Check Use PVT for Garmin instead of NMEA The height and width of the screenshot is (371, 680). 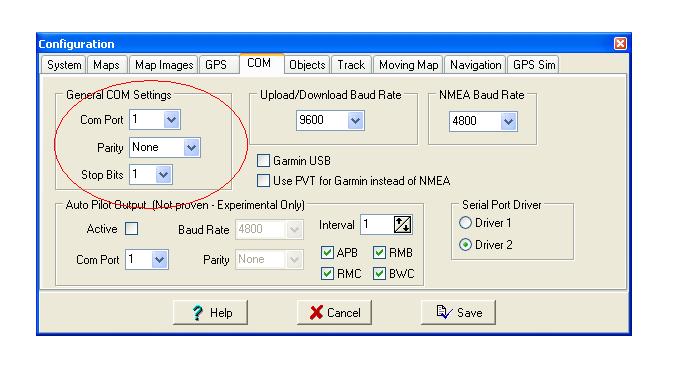pos(264,181)
